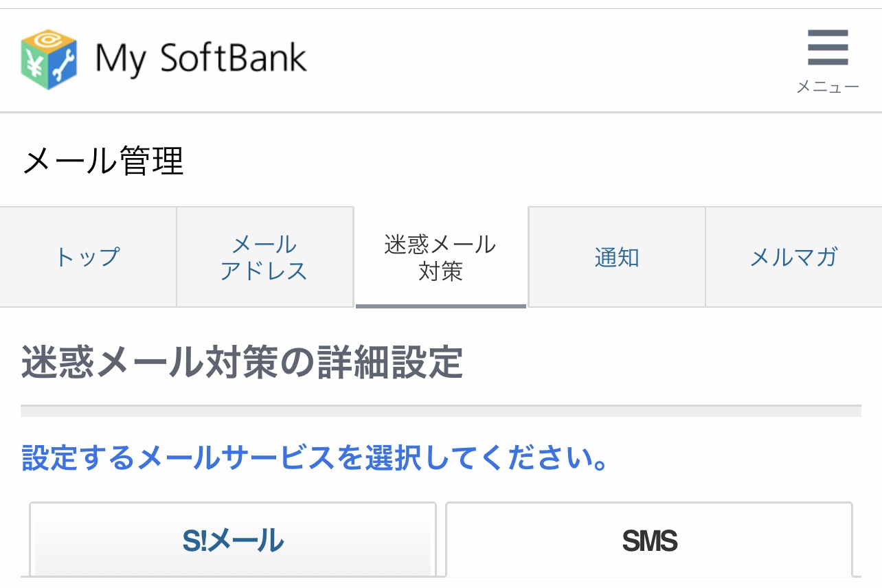Click the メニュー label under the hamburger icon
This screenshot has height=588, width=882.
click(828, 87)
